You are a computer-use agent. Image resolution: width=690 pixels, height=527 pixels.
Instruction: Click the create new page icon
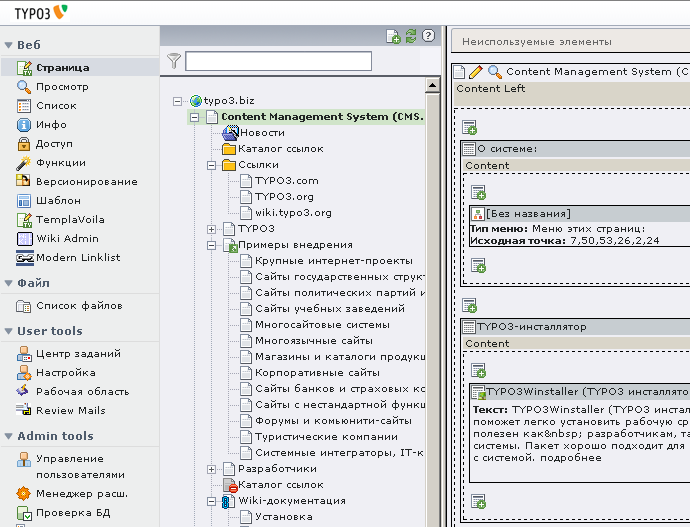tap(393, 37)
